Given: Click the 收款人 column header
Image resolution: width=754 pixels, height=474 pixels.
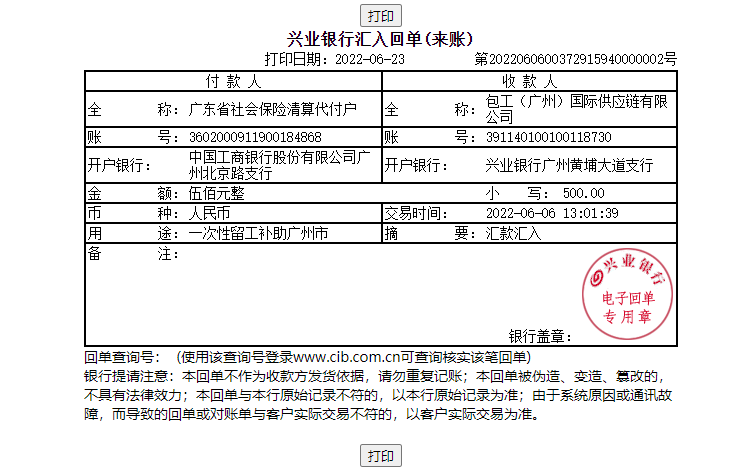Looking at the screenshot, I should coord(529,81).
